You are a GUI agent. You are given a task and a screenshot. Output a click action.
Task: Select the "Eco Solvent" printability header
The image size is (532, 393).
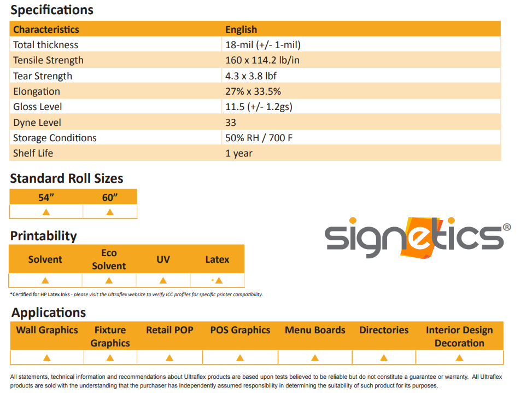[109, 259]
